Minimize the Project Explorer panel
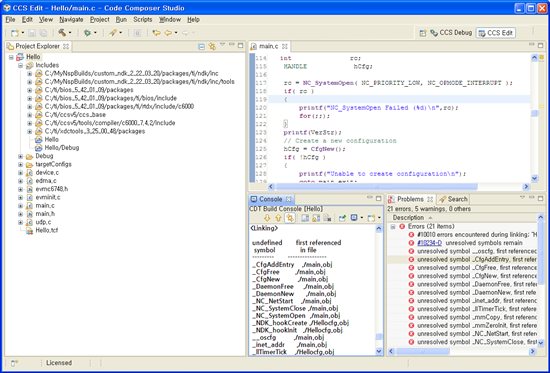Viewport: 550px width, 373px height. [x=232, y=45]
